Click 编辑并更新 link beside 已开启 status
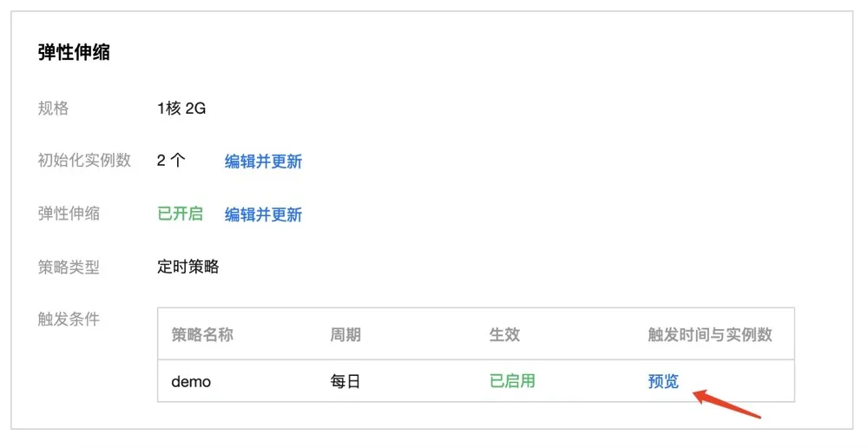Screen dimensions: 868x448 pos(263,214)
